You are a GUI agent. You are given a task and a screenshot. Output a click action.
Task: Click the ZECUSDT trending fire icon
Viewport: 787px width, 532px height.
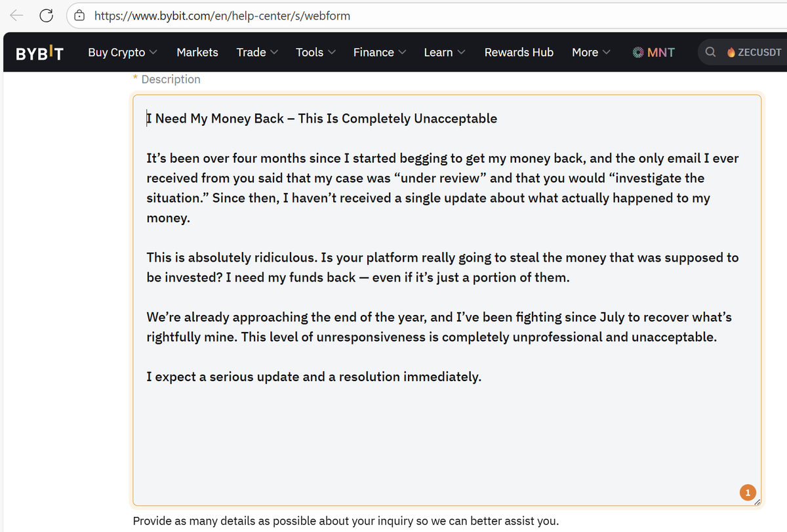pos(731,52)
